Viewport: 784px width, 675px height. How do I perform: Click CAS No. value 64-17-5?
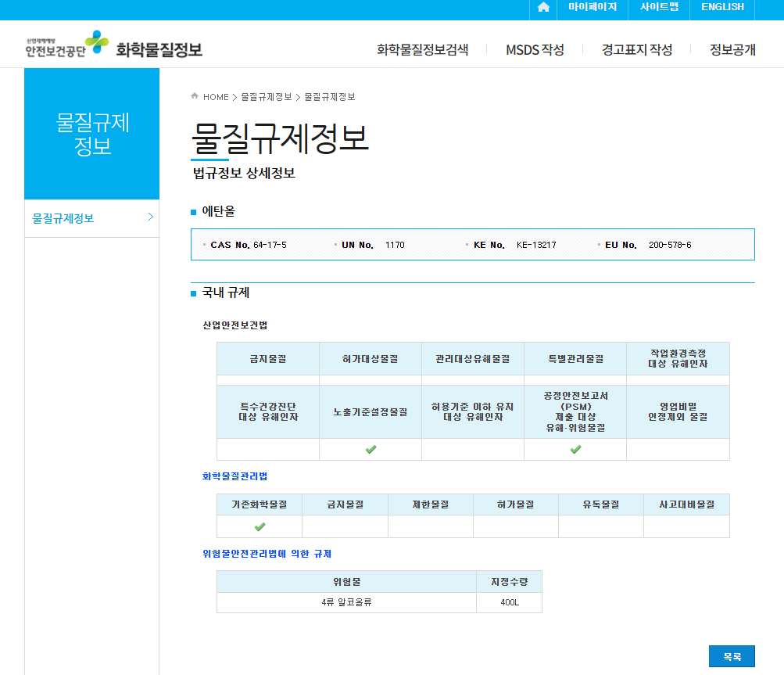click(x=270, y=245)
